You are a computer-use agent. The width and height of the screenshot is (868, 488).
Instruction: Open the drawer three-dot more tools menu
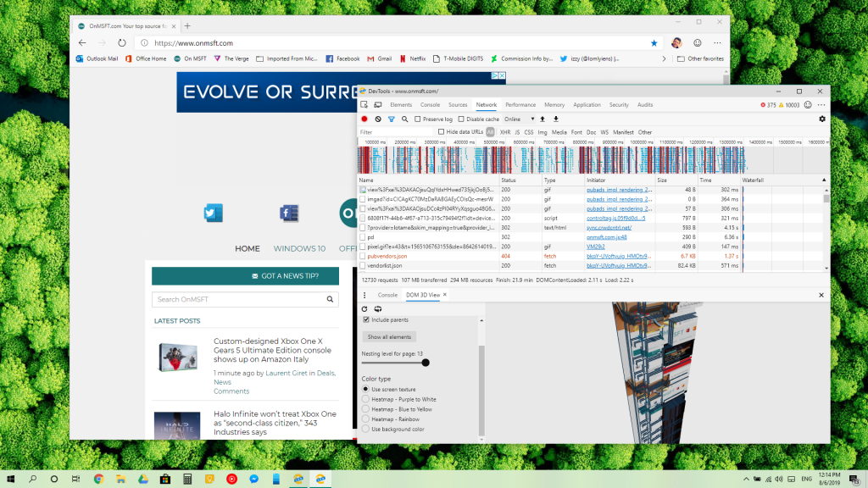pos(364,295)
